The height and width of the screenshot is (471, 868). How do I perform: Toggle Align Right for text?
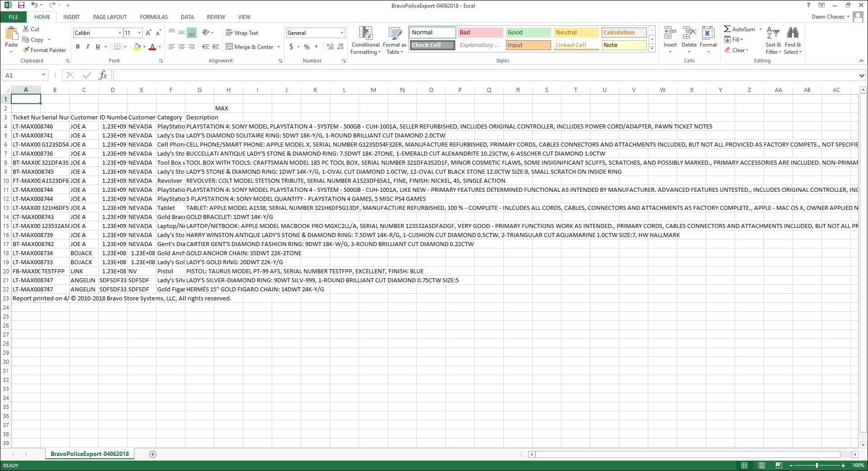click(x=191, y=47)
